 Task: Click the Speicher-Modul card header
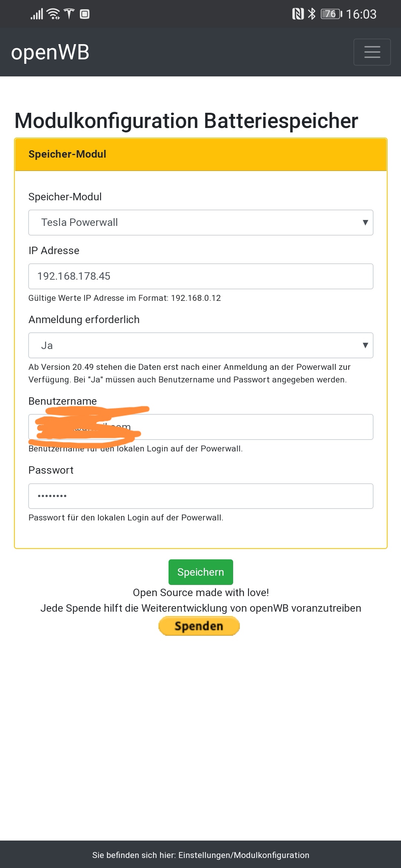point(200,154)
